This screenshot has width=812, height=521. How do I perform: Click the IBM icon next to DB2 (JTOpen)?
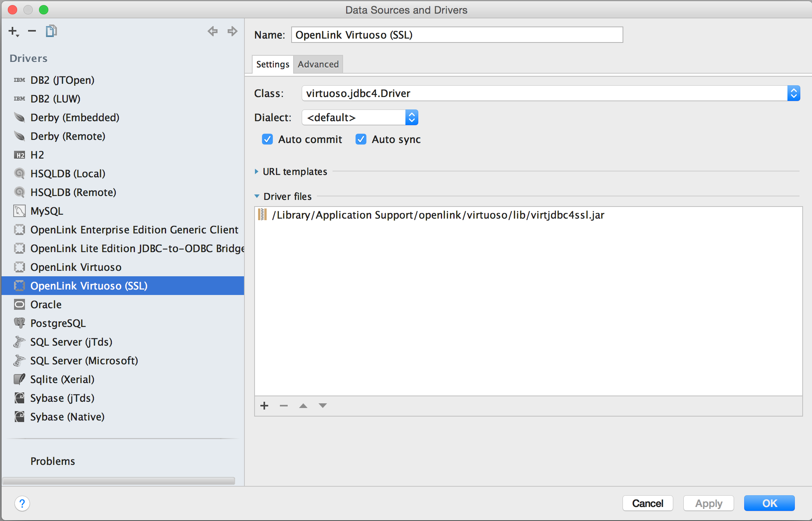19,80
